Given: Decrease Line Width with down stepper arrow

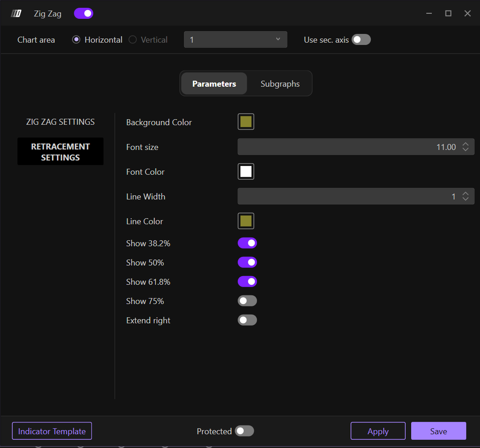Looking at the screenshot, I should [466, 199].
